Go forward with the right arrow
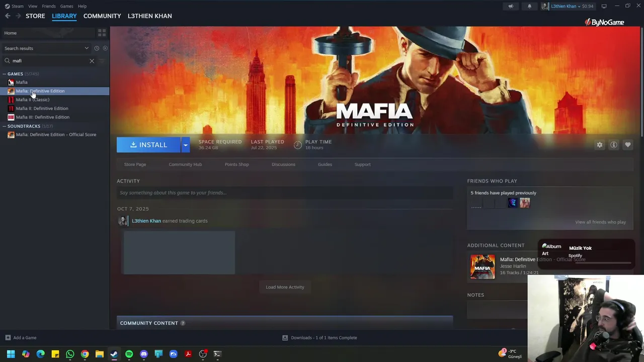Screen dimensions: 644x362 [x=18, y=16]
